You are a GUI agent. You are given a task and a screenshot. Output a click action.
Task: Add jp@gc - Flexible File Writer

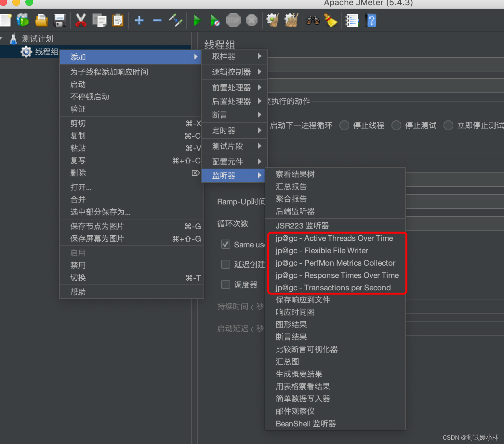[x=335, y=251]
